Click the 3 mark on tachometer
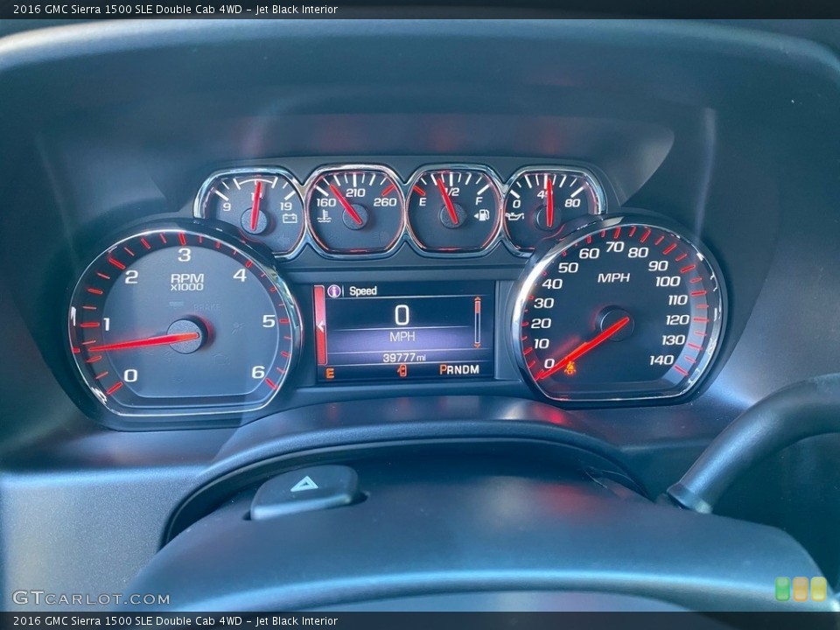The height and width of the screenshot is (630, 840). [185, 255]
